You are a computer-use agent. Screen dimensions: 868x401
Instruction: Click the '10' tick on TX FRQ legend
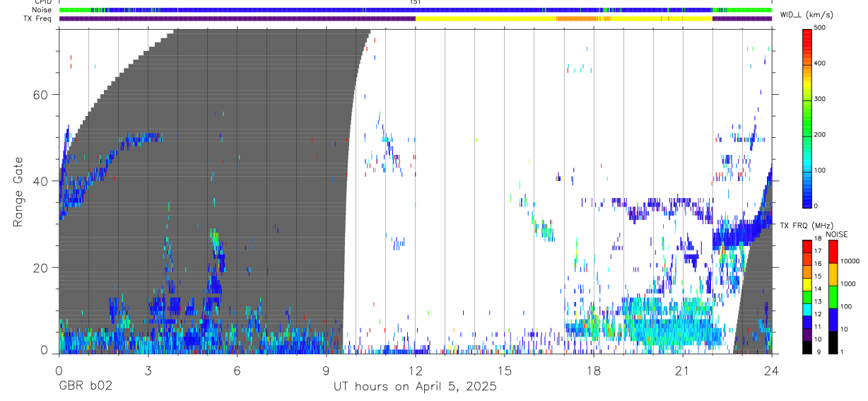click(818, 339)
